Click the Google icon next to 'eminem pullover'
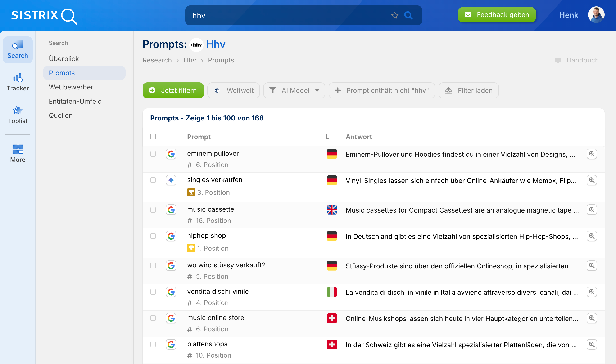Image resolution: width=616 pixels, height=364 pixels. [x=171, y=154]
